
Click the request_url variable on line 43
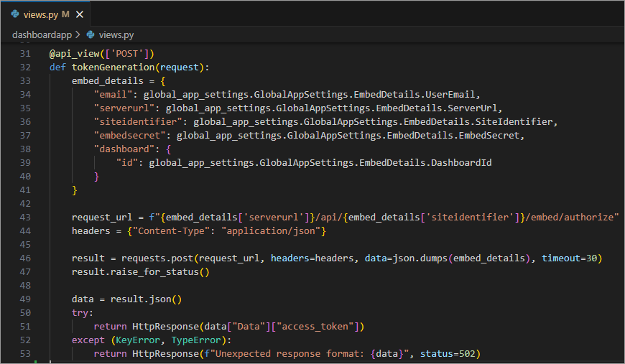pyautogui.click(x=102, y=218)
